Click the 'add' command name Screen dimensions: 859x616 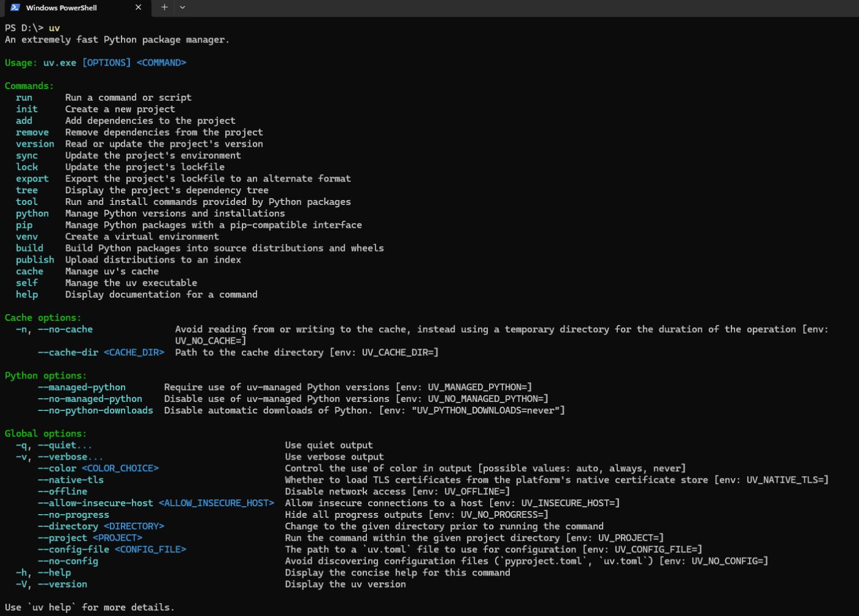(24, 121)
